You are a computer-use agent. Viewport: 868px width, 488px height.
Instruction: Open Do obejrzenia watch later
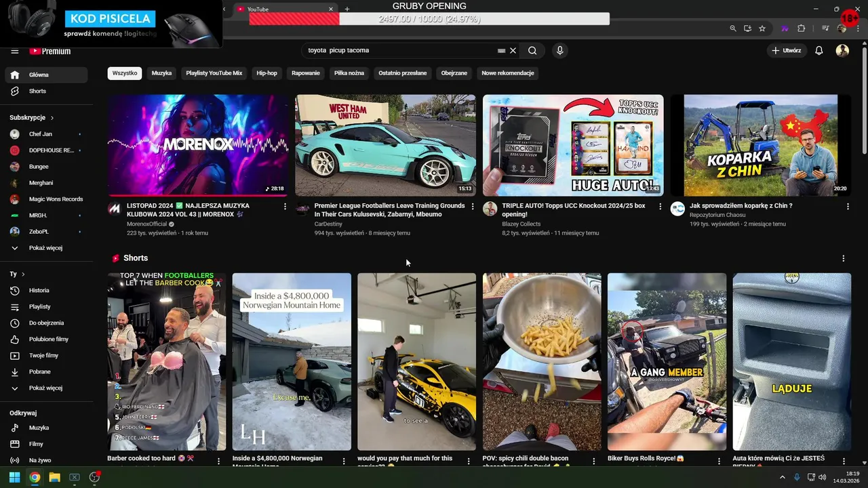click(x=46, y=323)
